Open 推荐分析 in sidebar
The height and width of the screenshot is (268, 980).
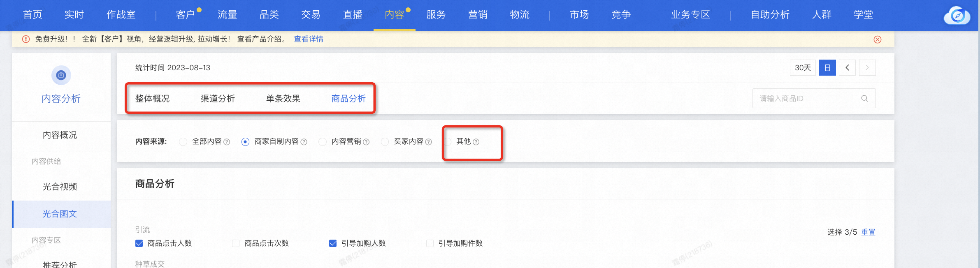click(60, 264)
